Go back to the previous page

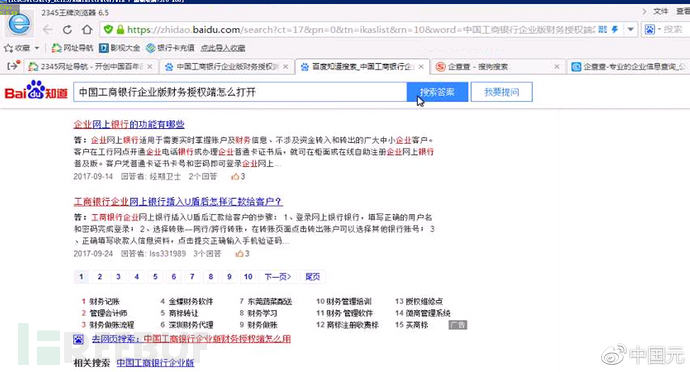(x=48, y=29)
